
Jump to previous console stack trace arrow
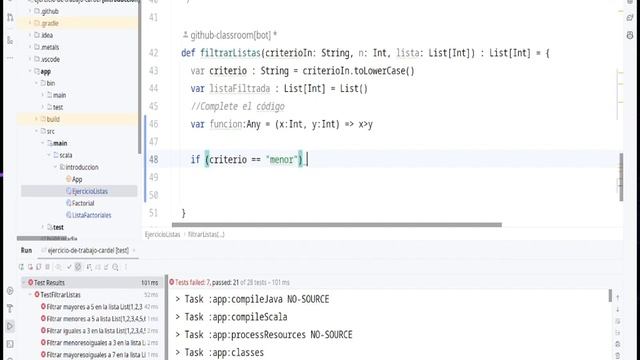click(618, 298)
